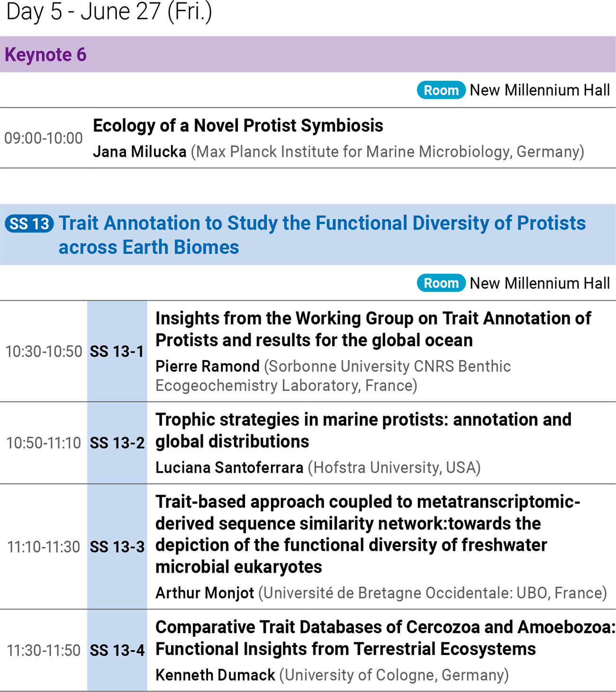Viewport: 616px width, 692px height.
Task: Open the Working Group Insights talk title
Action: [373, 329]
